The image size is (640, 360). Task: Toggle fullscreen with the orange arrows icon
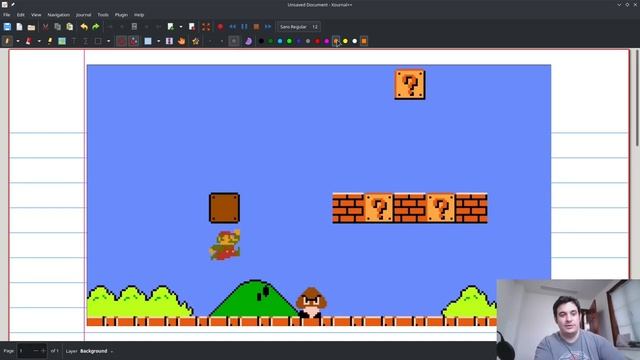click(x=206, y=27)
